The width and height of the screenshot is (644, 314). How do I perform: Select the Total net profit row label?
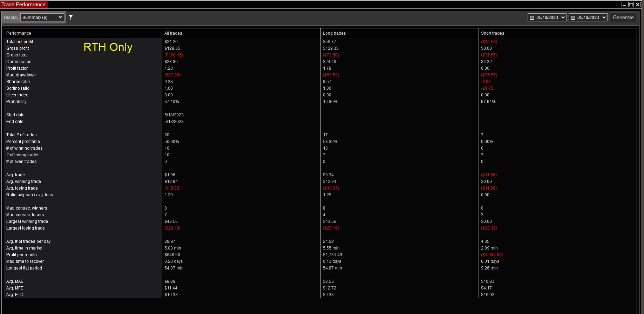pyautogui.click(x=20, y=42)
